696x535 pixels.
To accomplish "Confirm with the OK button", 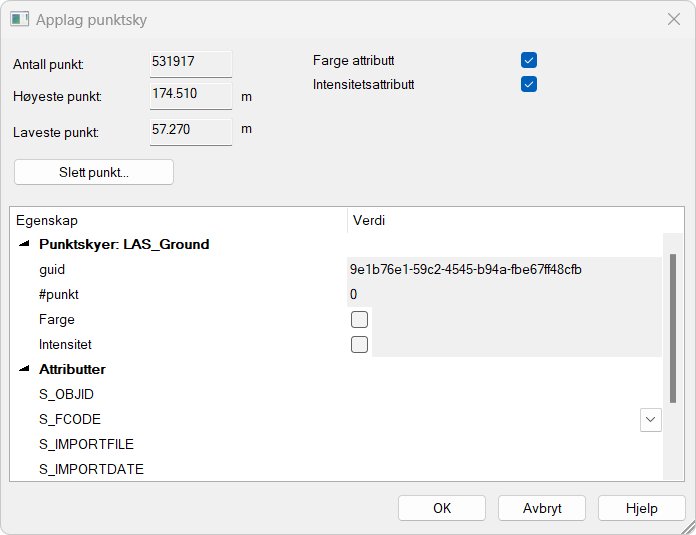I will (442, 508).
